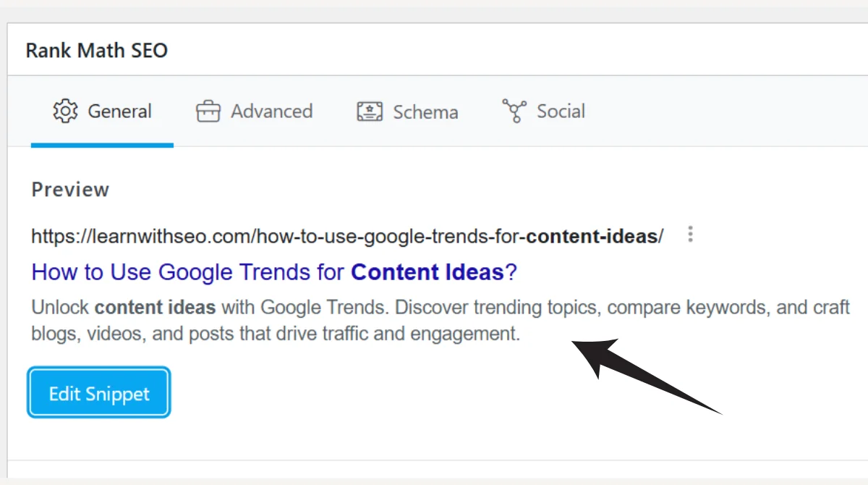This screenshot has width=868, height=485.
Task: Click the Social sharing network icon
Action: coord(514,111)
